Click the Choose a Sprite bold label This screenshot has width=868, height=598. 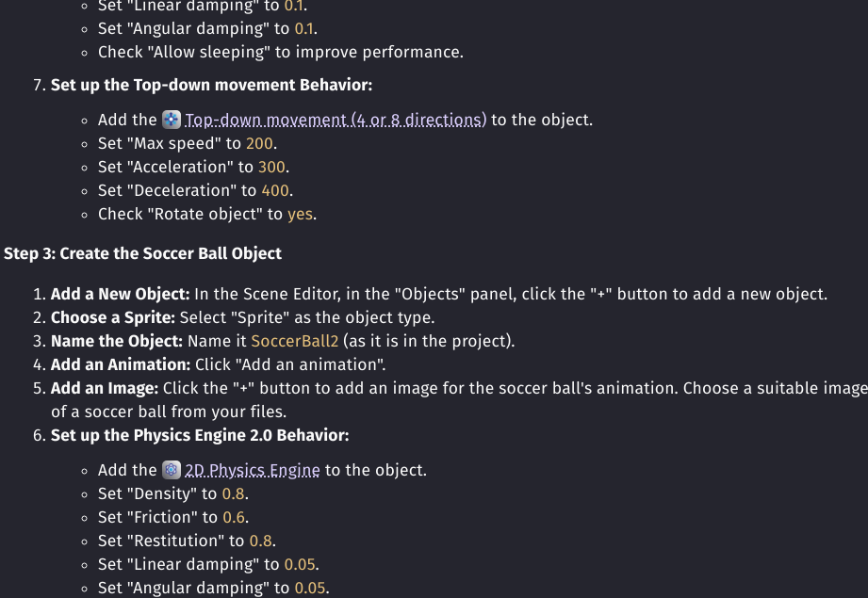[113, 317]
